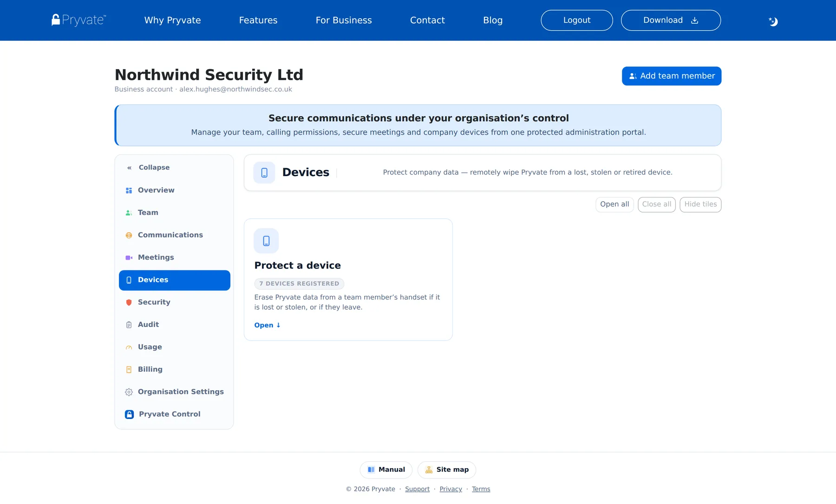Click the alex.hughes@northwindsec.co.uk account email
Viewport: 836px width, 504px height.
[236, 89]
